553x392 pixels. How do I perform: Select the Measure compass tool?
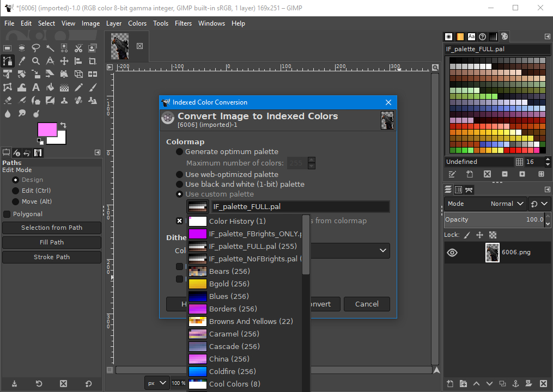pos(50,61)
